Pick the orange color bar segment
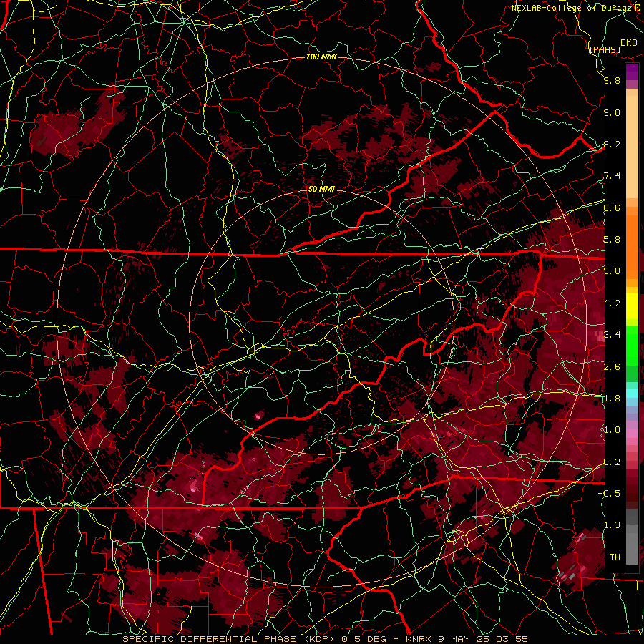 tap(632, 246)
